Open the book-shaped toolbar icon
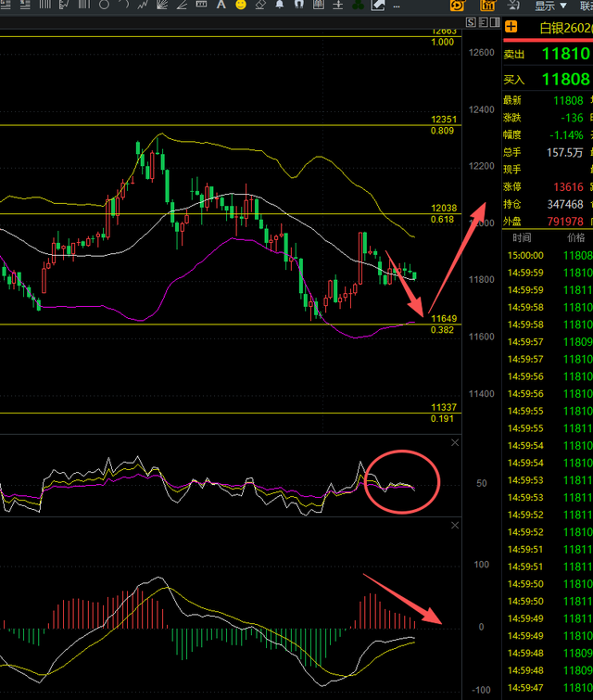This screenshot has width=593, height=700. (x=319, y=5)
